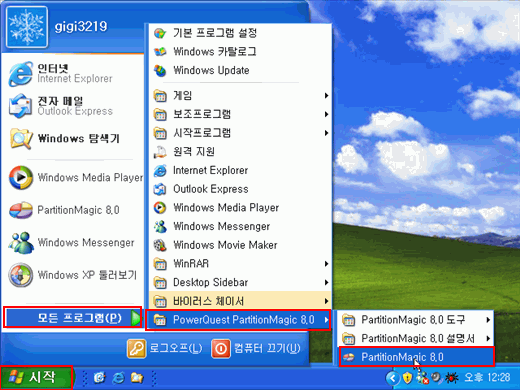Click 컴퓨터 끄기(U) label
Viewport: 520px width, 390px height.
pos(267,349)
